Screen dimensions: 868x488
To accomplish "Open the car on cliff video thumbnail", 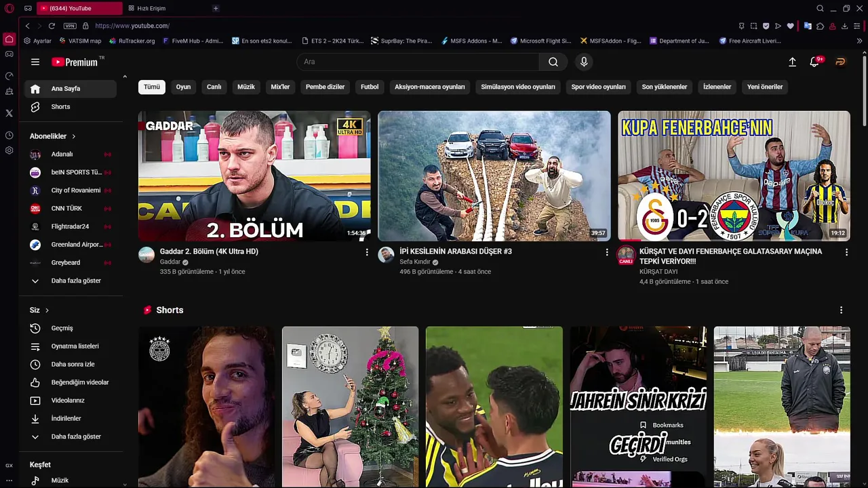I will (494, 176).
